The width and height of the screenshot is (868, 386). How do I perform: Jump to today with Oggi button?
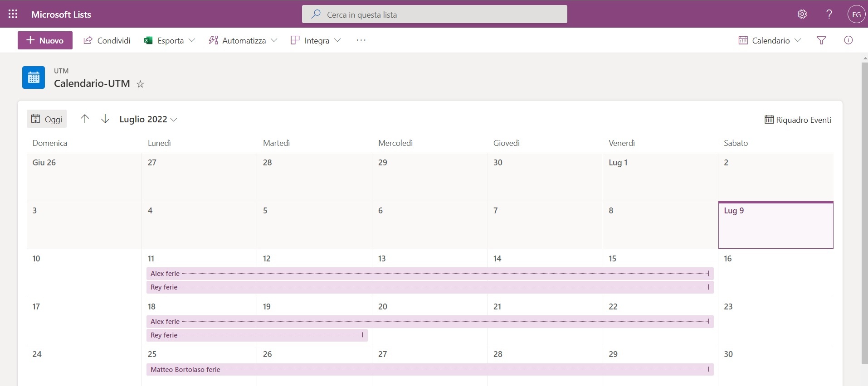tap(47, 119)
